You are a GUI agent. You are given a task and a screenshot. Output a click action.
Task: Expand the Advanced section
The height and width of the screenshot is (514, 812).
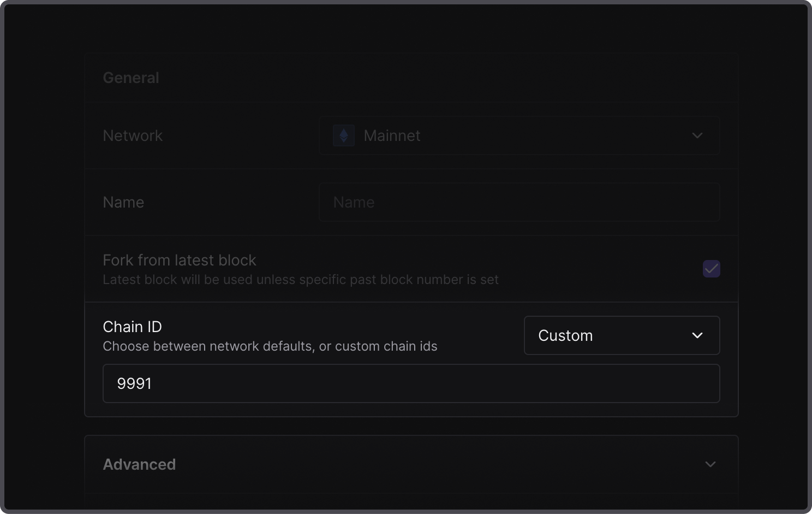click(x=410, y=464)
